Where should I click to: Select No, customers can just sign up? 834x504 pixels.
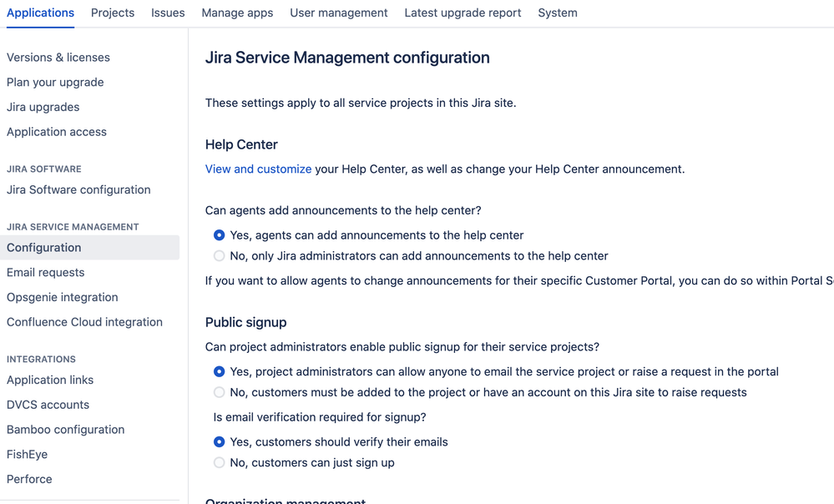[x=219, y=462]
